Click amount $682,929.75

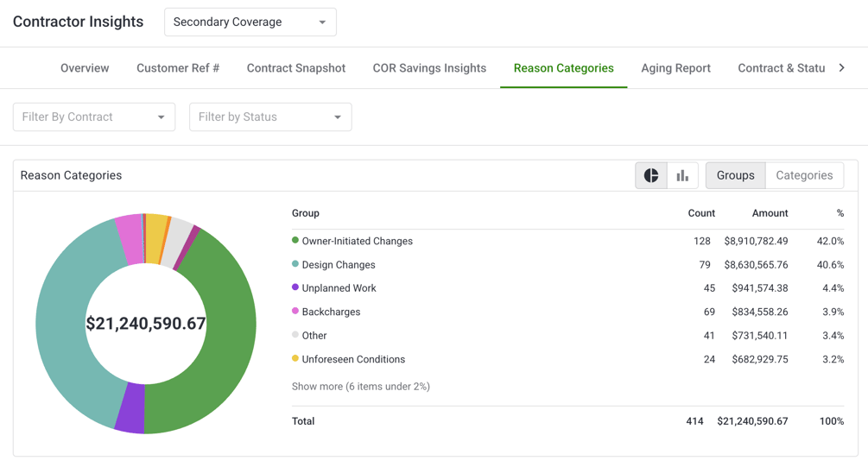click(760, 360)
